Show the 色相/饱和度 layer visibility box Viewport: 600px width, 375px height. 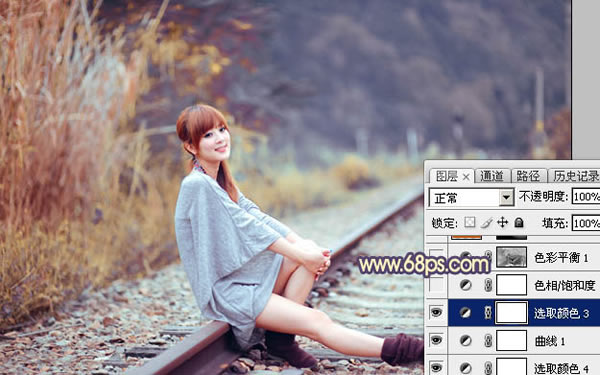pos(436,285)
